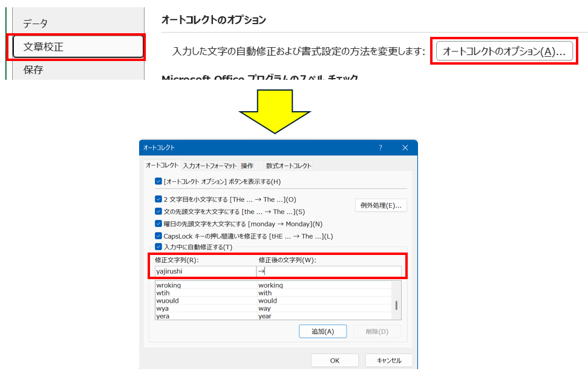Screen dimensions: 588x377
Task: Click inside 修正文字列 field containing yajirushi
Action: pyautogui.click(x=204, y=271)
